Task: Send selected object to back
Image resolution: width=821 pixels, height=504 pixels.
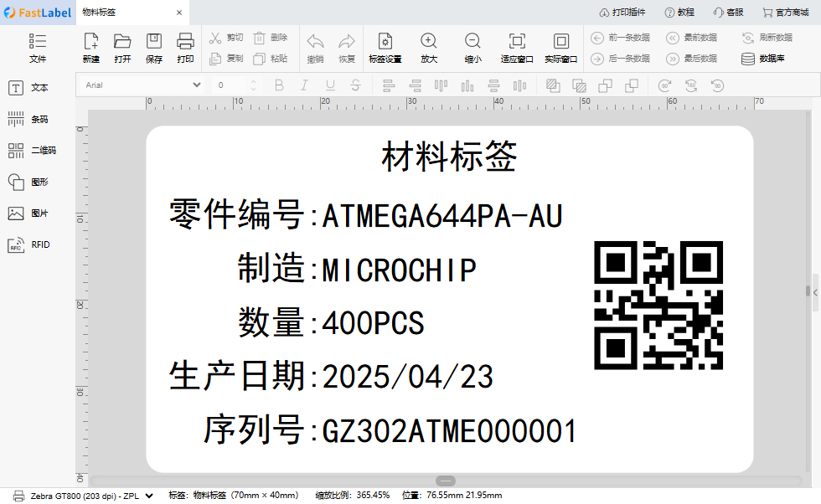Action: pos(579,85)
